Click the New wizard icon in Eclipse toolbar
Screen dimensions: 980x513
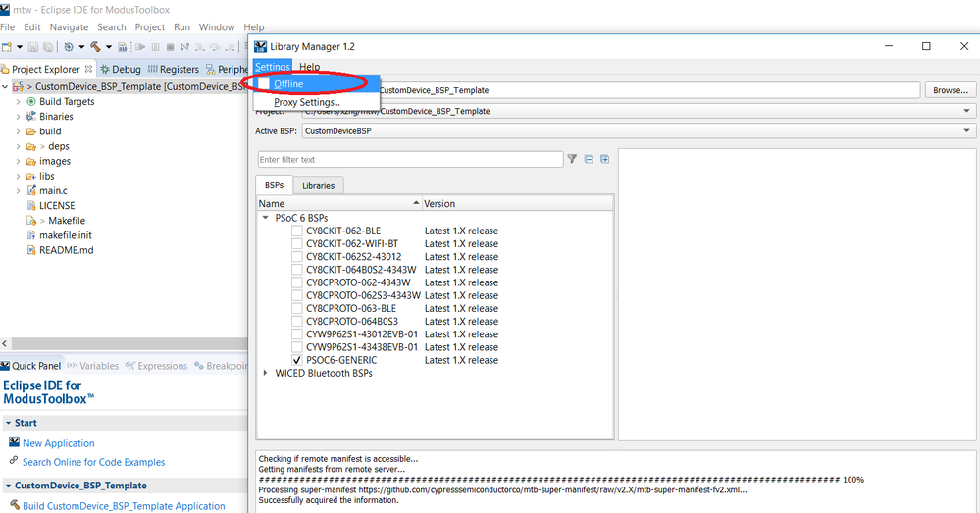(6, 47)
